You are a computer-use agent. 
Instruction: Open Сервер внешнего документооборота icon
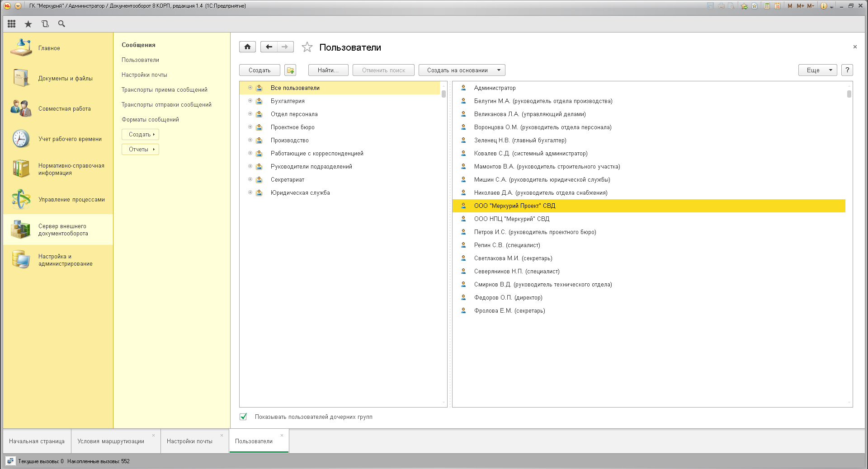click(x=21, y=229)
